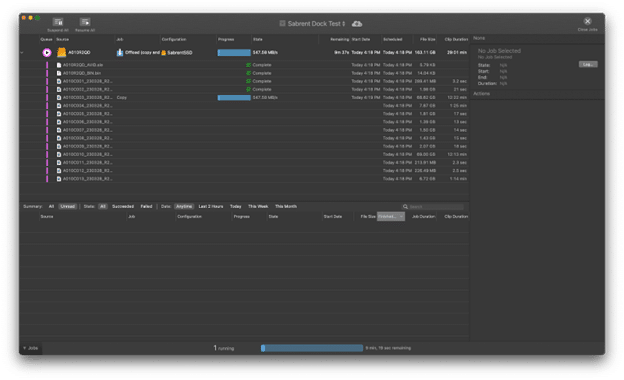Click the 547.58 MB/s state of job A010R2QD

pyautogui.click(x=265, y=53)
